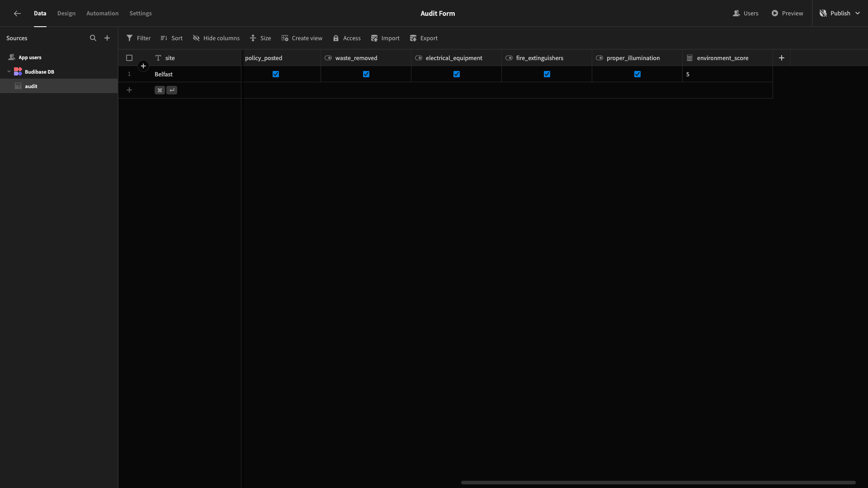
Task: Click the site column header
Action: [x=196, y=58]
